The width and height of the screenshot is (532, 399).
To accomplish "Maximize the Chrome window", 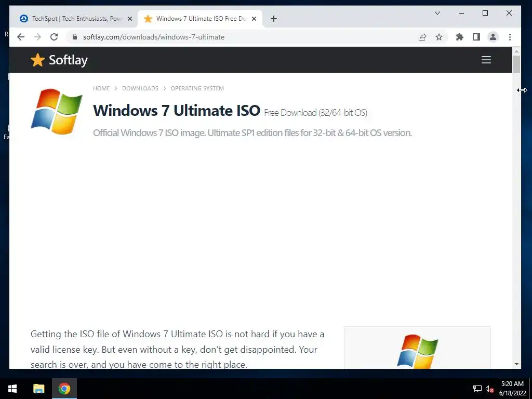I will (485, 13).
